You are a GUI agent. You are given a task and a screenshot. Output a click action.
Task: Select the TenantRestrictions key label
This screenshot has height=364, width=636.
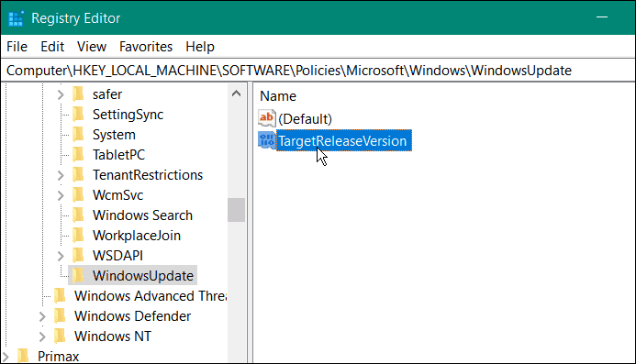(x=148, y=175)
